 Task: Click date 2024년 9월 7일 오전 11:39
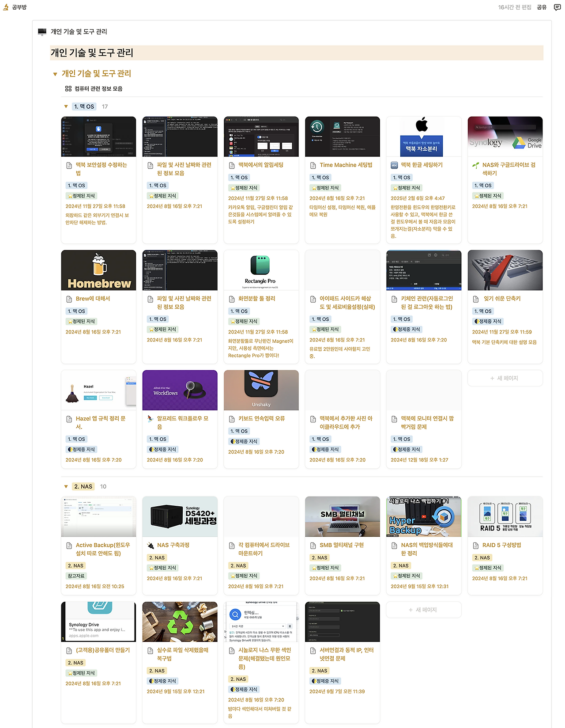pyautogui.click(x=337, y=691)
